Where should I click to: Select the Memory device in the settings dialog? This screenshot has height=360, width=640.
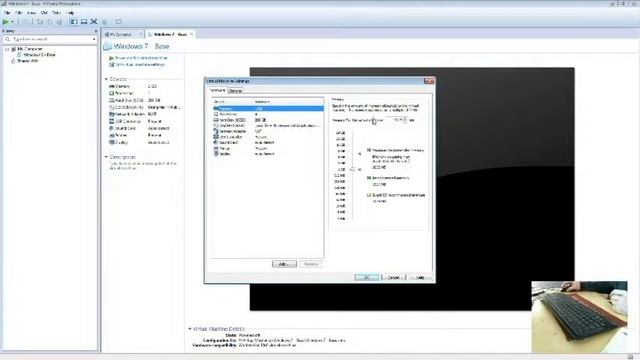268,109
